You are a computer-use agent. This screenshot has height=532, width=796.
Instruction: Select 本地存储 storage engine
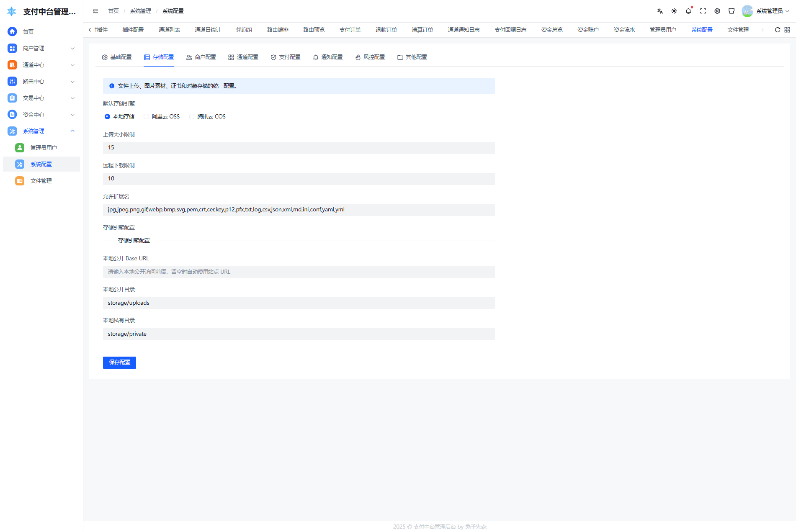tap(108, 117)
